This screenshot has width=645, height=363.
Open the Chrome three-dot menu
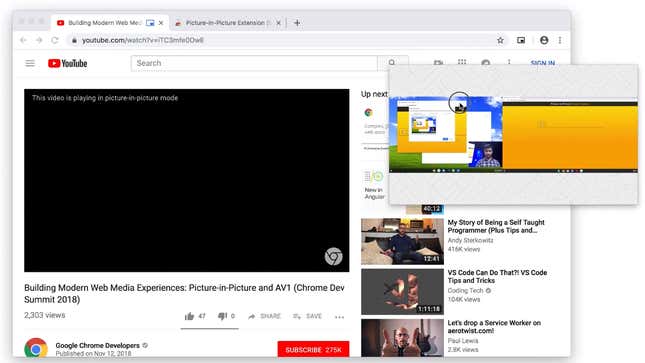pos(560,40)
